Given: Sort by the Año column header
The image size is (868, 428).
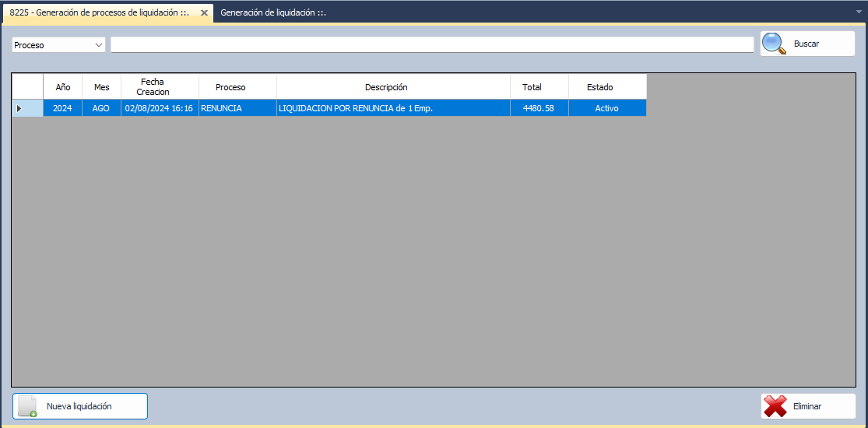Looking at the screenshot, I should [x=63, y=87].
